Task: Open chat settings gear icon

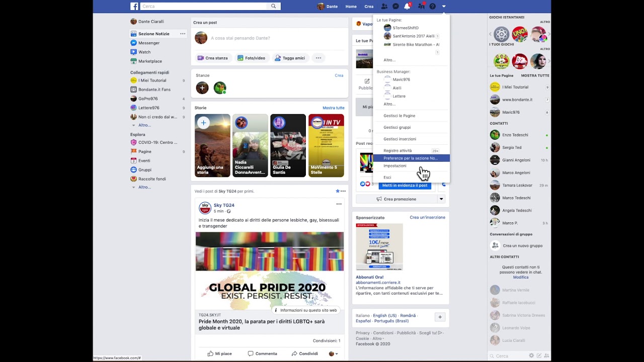Action: (531, 355)
